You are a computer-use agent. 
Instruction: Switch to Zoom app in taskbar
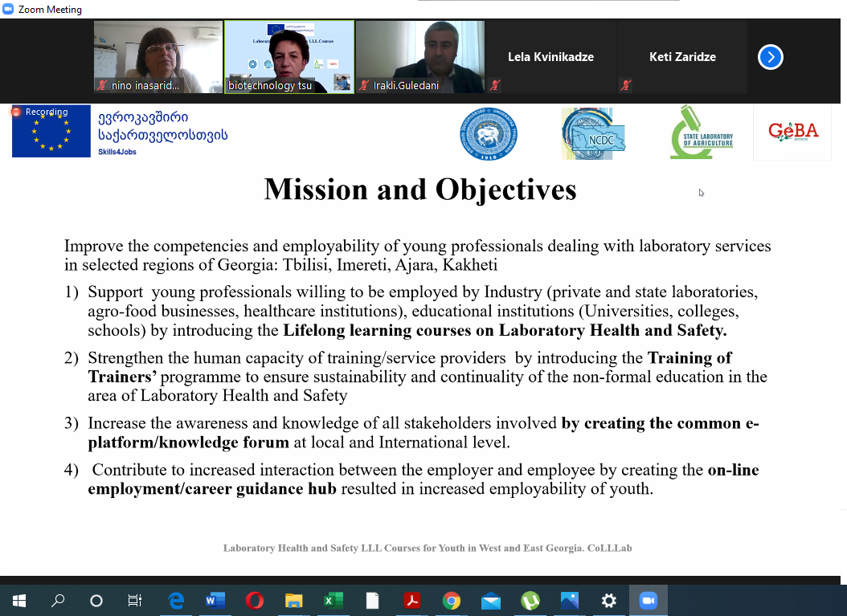tap(649, 601)
